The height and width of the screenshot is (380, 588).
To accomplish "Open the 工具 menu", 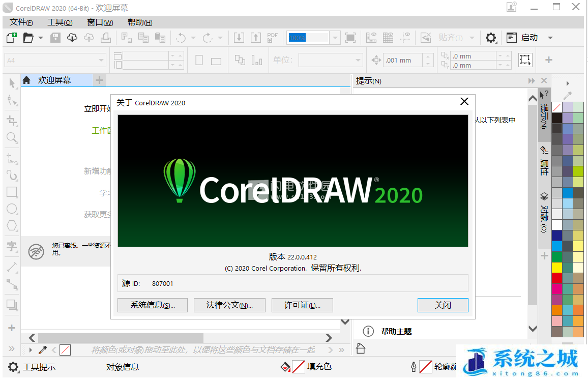I will point(60,22).
